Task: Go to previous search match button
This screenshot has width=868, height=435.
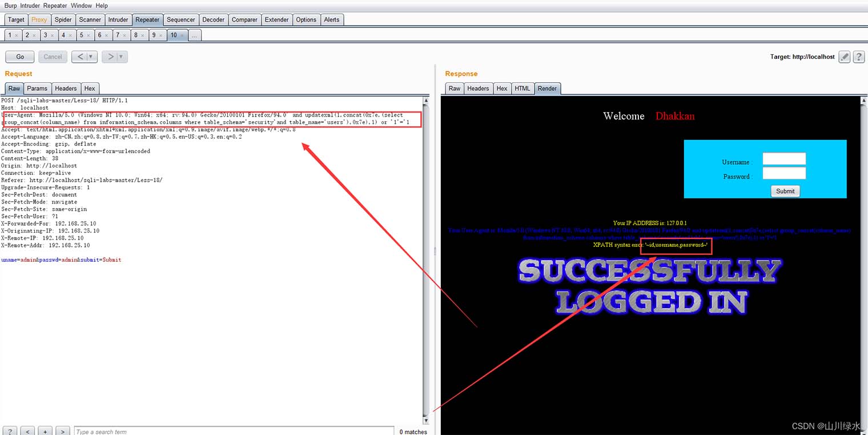Action: pyautogui.click(x=28, y=431)
